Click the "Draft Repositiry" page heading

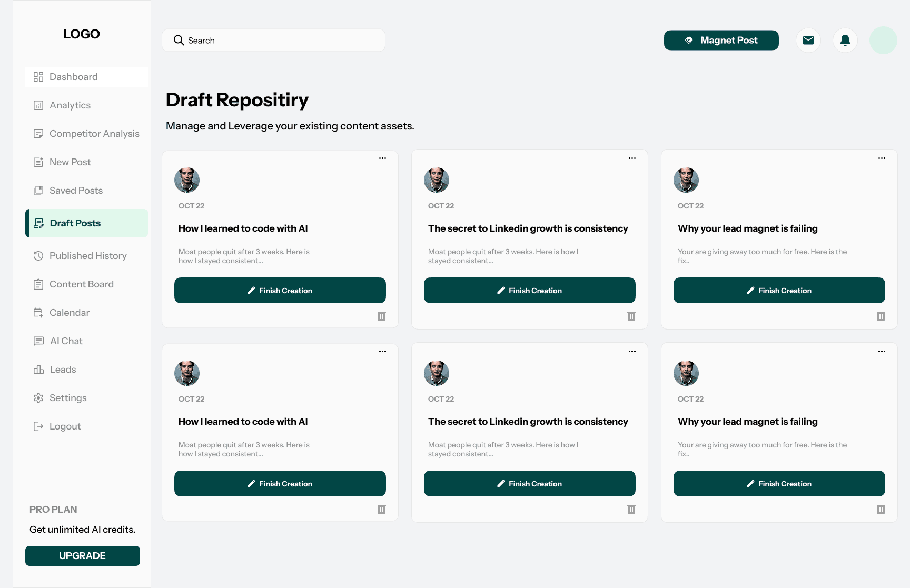pos(237,100)
